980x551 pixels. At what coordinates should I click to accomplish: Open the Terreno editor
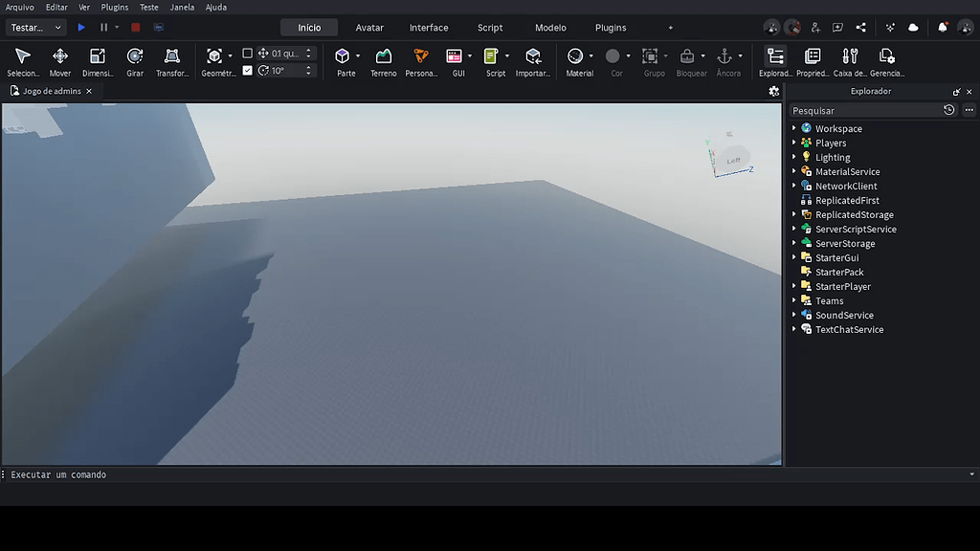click(383, 62)
